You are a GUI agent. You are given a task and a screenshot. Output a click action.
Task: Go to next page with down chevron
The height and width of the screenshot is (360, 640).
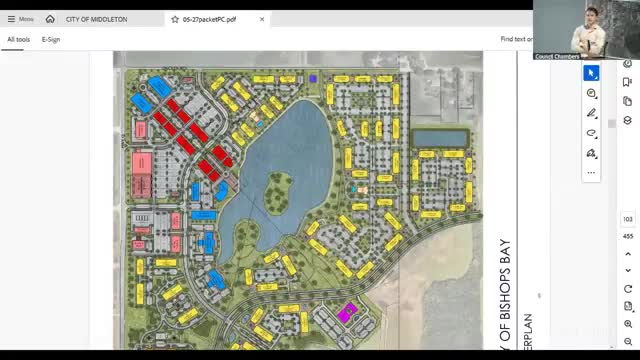628,271
